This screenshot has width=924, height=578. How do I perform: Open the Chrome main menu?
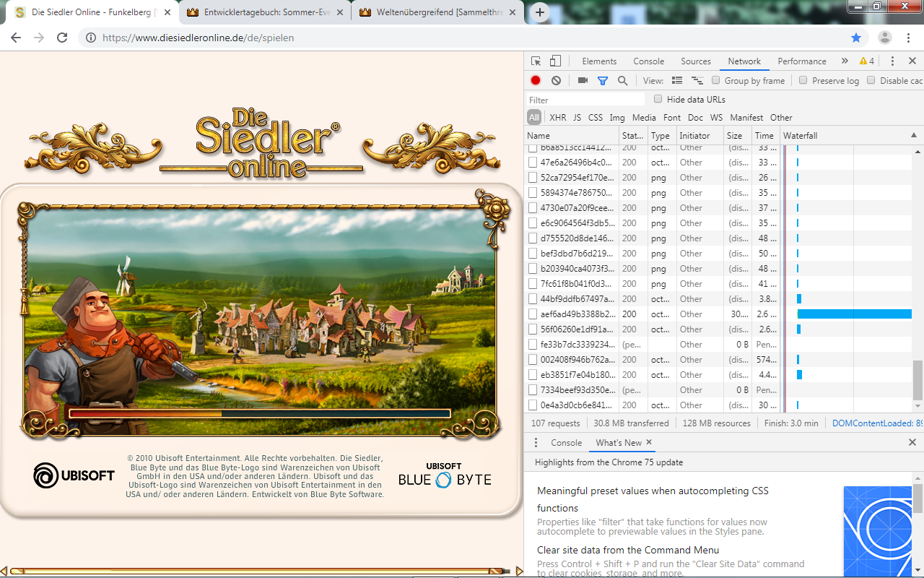(907, 38)
